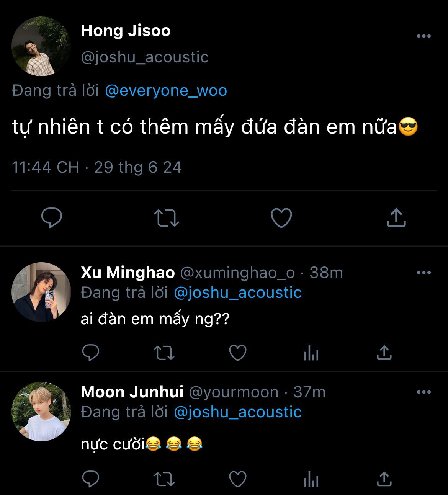Image resolution: width=448 pixels, height=495 pixels.
Task: Open more options on Xu Minghao's reply
Action: (x=423, y=273)
